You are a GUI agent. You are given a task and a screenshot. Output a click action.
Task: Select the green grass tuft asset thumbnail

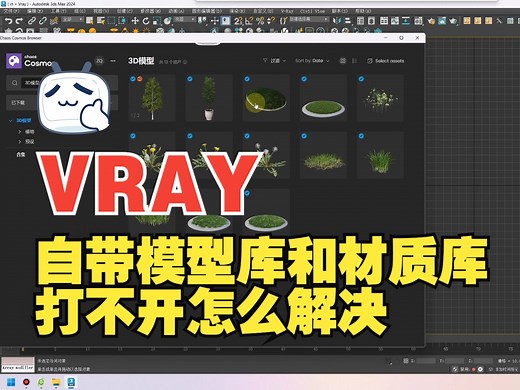(x=380, y=155)
